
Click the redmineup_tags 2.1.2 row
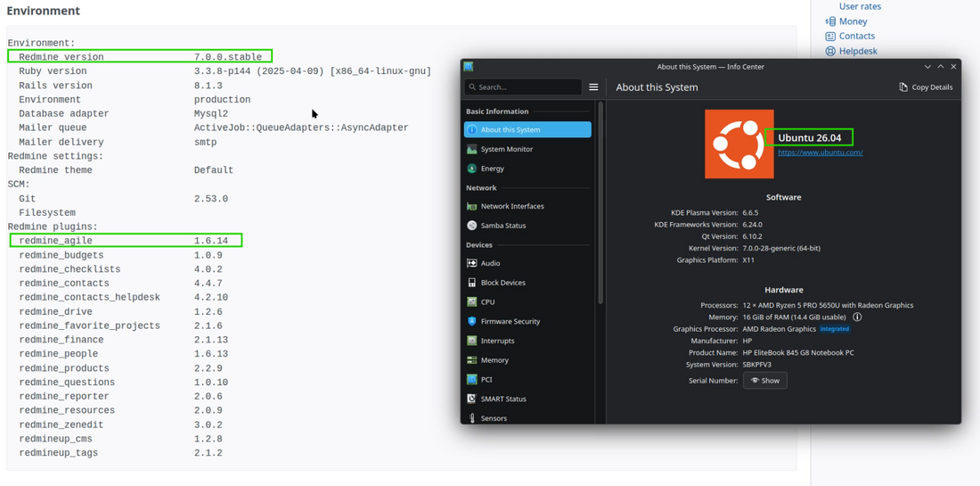pyautogui.click(x=120, y=453)
